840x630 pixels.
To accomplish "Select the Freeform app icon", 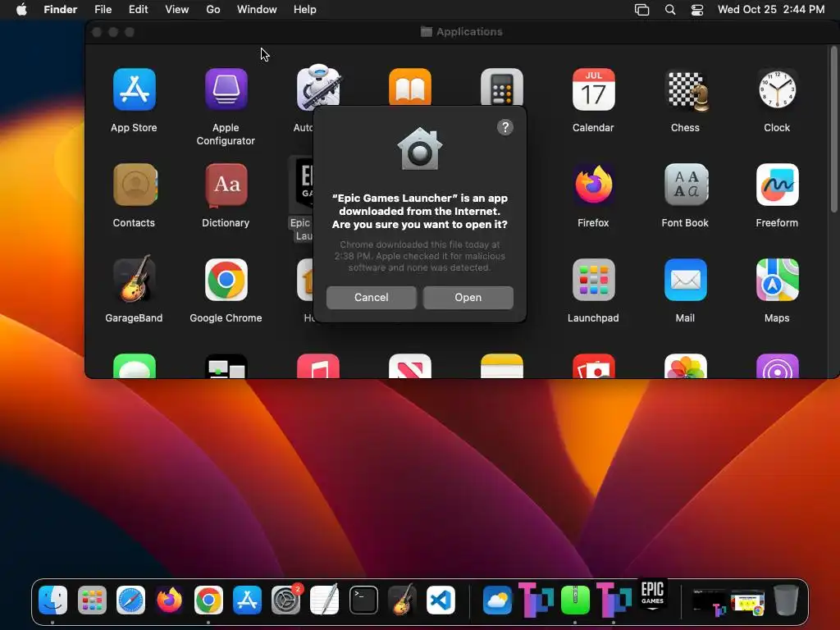I will 777,185.
